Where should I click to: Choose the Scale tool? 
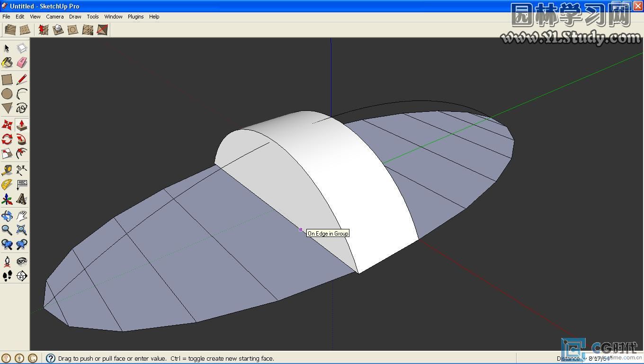coord(7,154)
